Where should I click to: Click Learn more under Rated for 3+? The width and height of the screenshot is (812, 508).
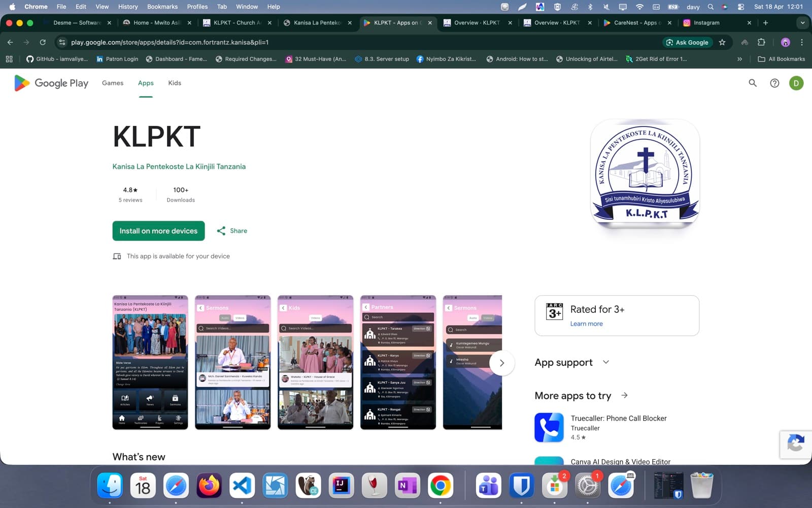click(586, 324)
